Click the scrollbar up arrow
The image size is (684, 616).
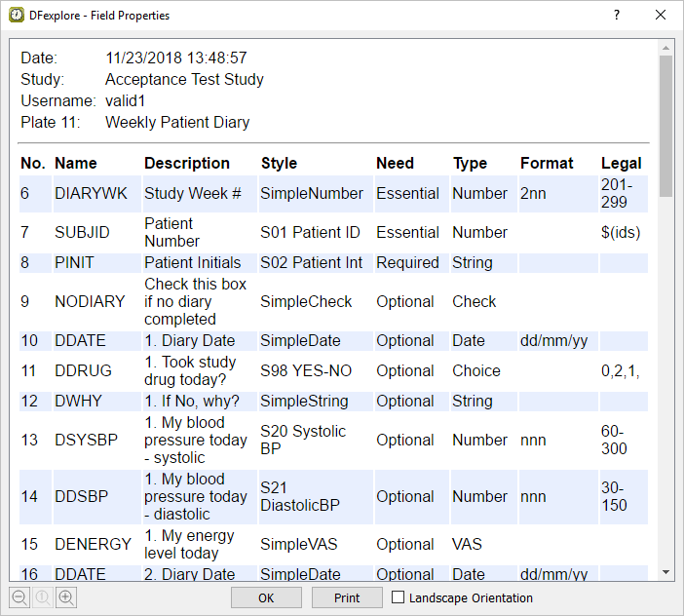[665, 47]
